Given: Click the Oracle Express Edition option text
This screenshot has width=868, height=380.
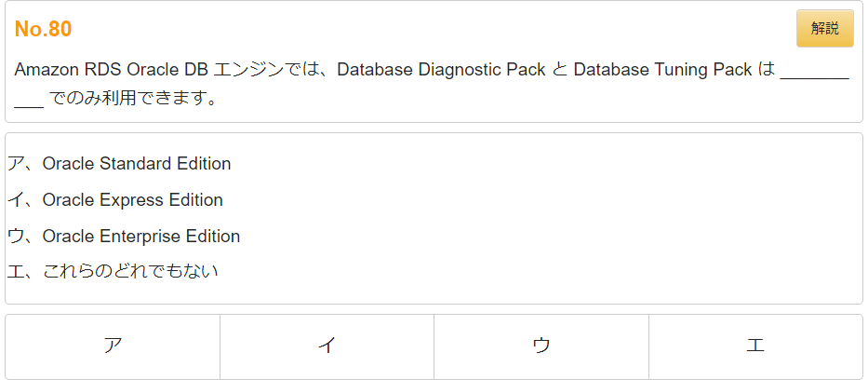Looking at the screenshot, I should [132, 200].
